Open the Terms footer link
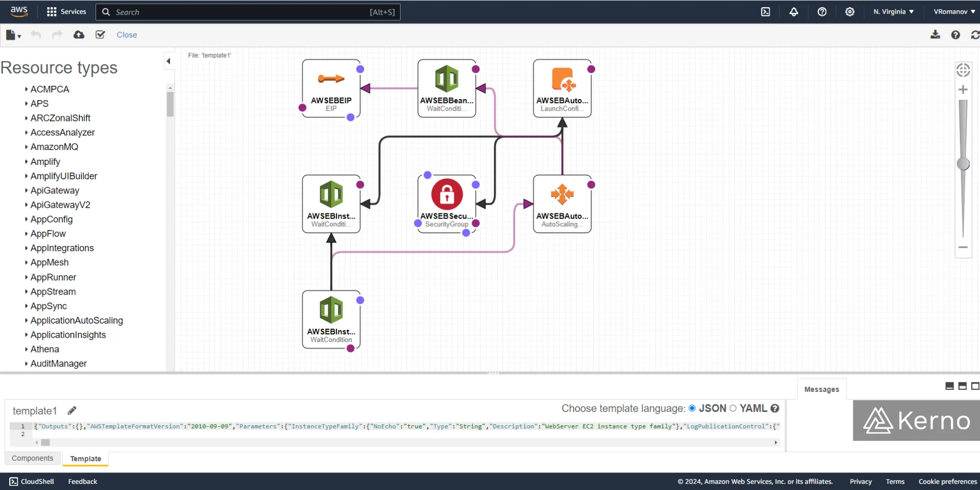Screen dimensions: 980x490 895,481
